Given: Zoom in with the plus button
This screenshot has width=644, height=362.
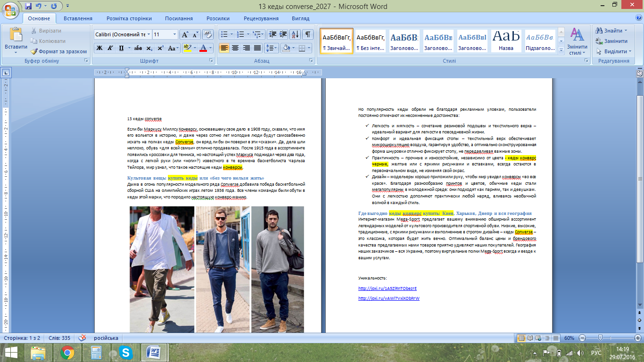Looking at the screenshot, I should (x=638, y=338).
